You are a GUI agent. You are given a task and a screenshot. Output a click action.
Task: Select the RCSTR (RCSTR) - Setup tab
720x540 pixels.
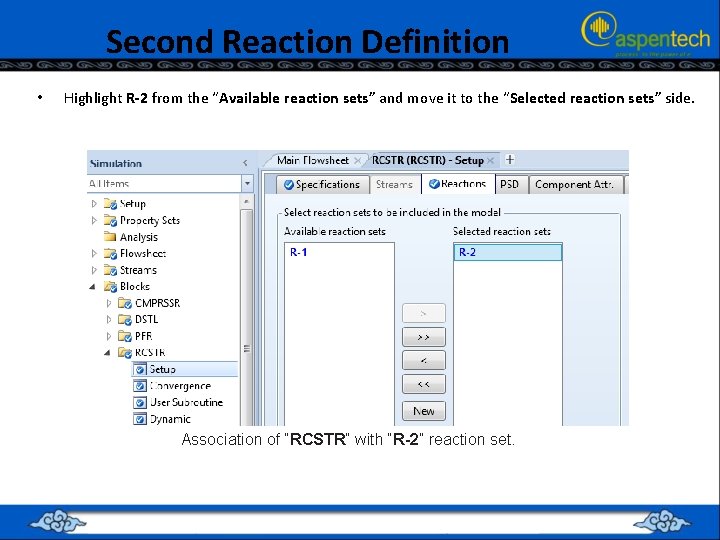click(428, 160)
